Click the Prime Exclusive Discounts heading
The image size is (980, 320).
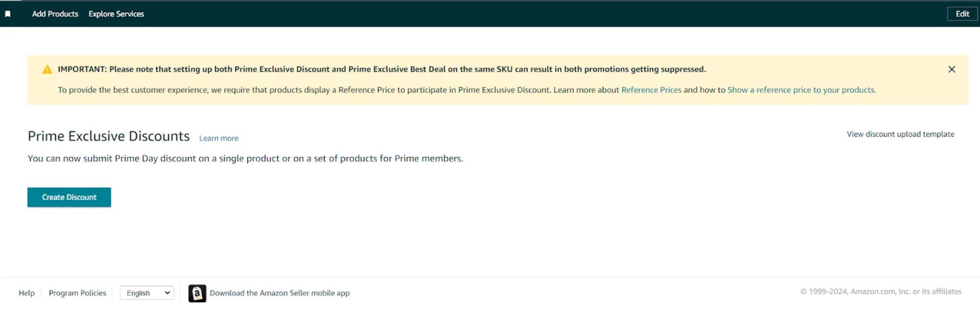tap(109, 136)
